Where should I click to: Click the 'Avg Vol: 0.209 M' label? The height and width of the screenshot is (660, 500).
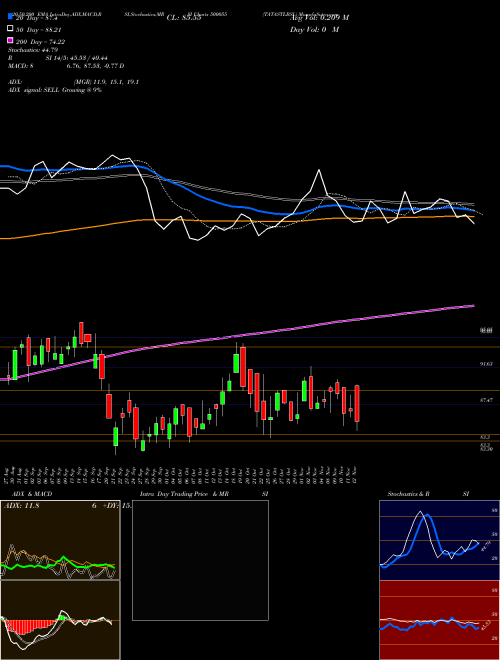click(319, 18)
